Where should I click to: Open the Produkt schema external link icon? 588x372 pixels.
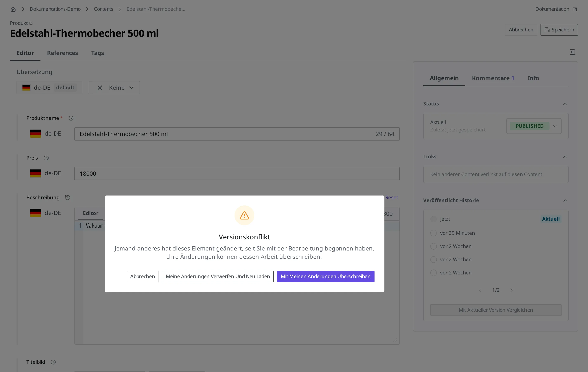31,24
